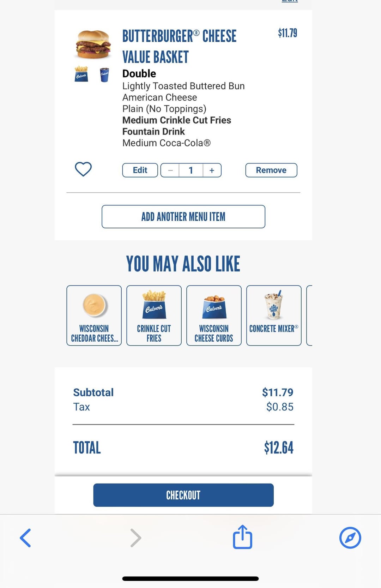Open in Safari compass icon

click(x=350, y=538)
